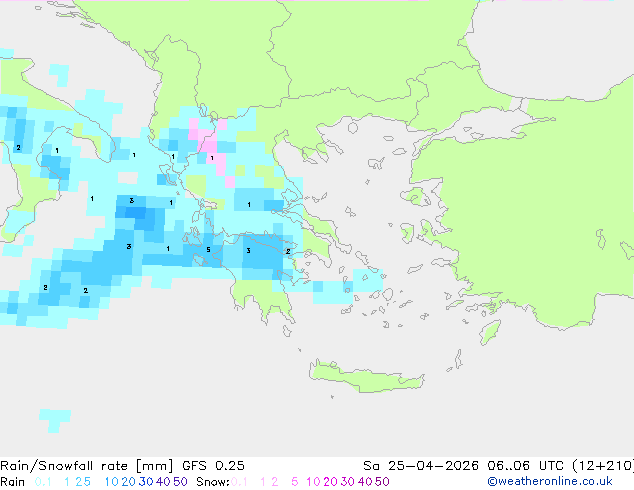The height and width of the screenshot is (490, 634).
Task: Select the snow legend value 50
Action: click(x=382, y=482)
